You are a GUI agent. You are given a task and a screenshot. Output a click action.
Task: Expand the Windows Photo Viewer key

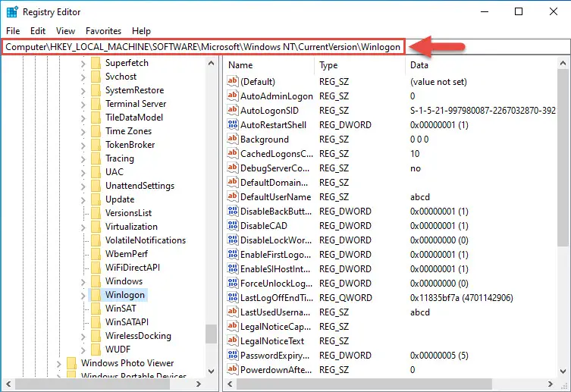tap(58, 364)
